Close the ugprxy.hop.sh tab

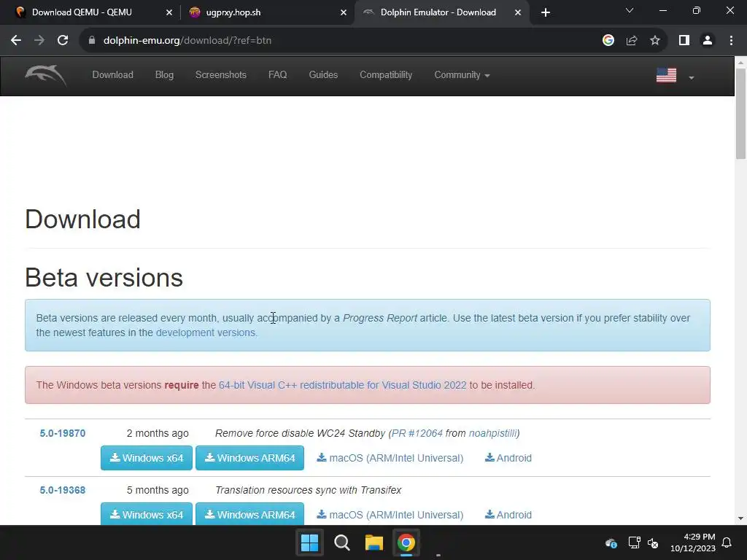coord(343,12)
